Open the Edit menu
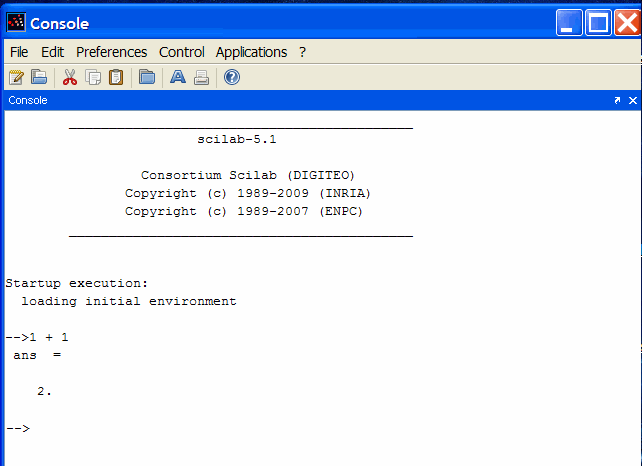Image resolution: width=642 pixels, height=466 pixels. point(52,52)
